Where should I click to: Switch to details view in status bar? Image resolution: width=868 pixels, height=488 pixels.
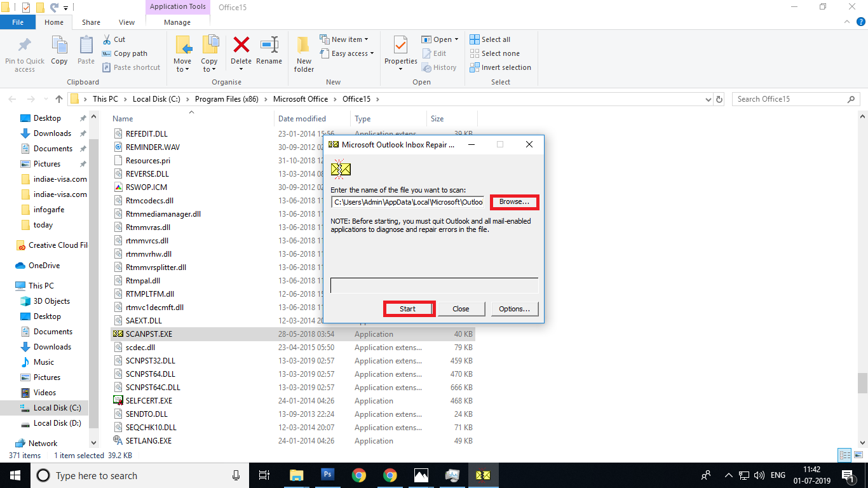pos(844,455)
